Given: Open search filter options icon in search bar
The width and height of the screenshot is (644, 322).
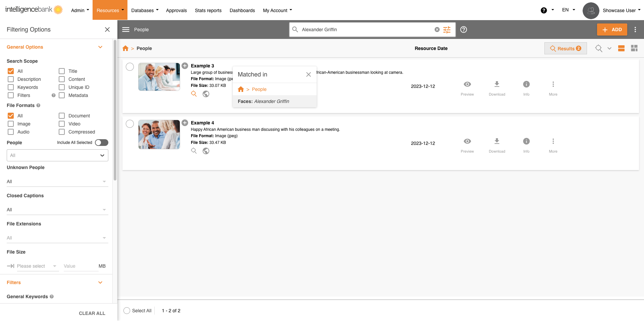Looking at the screenshot, I should pos(447,30).
